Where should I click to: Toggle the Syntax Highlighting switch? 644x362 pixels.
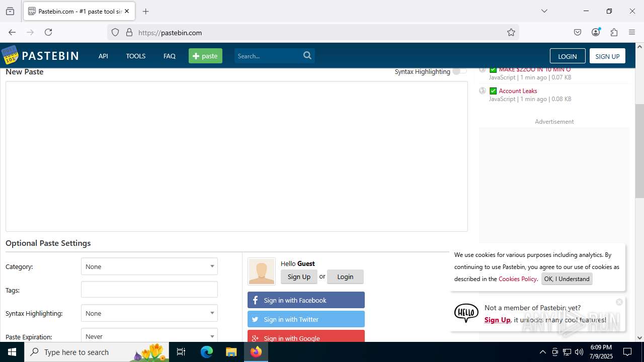(459, 71)
